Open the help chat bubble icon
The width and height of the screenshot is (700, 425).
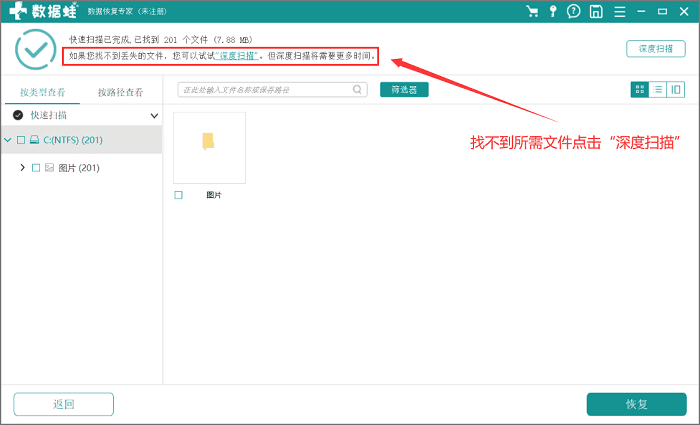click(x=574, y=11)
